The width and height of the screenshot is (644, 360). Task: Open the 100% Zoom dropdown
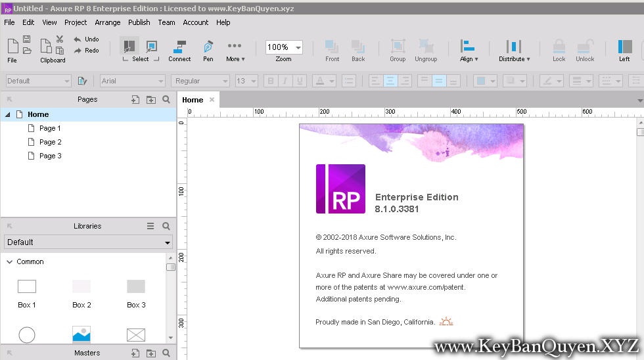point(284,47)
